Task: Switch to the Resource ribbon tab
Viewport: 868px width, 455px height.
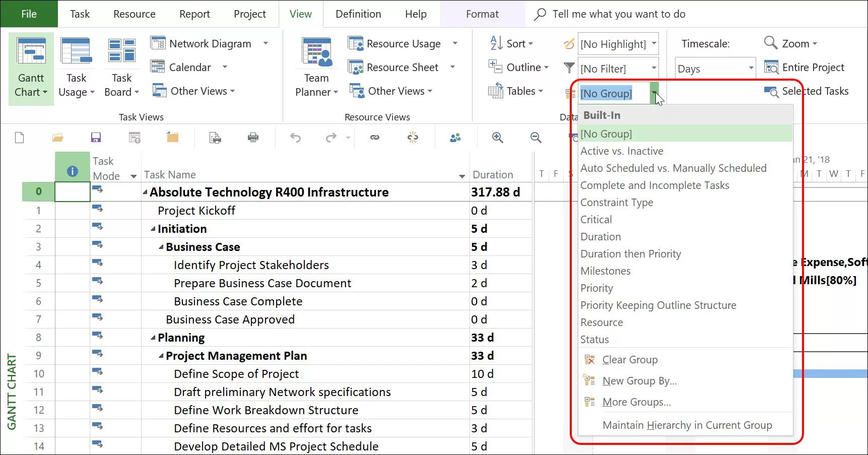Action: pos(134,14)
